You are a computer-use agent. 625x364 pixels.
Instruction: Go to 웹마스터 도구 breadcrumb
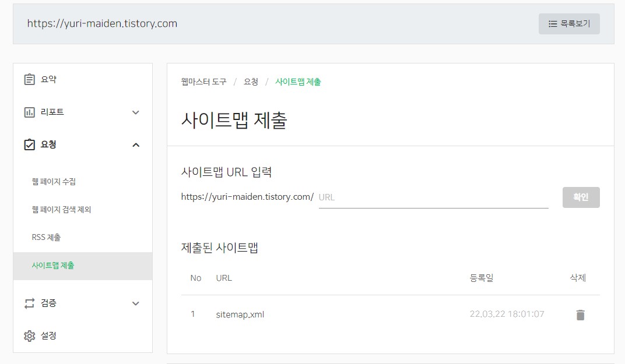coord(203,82)
